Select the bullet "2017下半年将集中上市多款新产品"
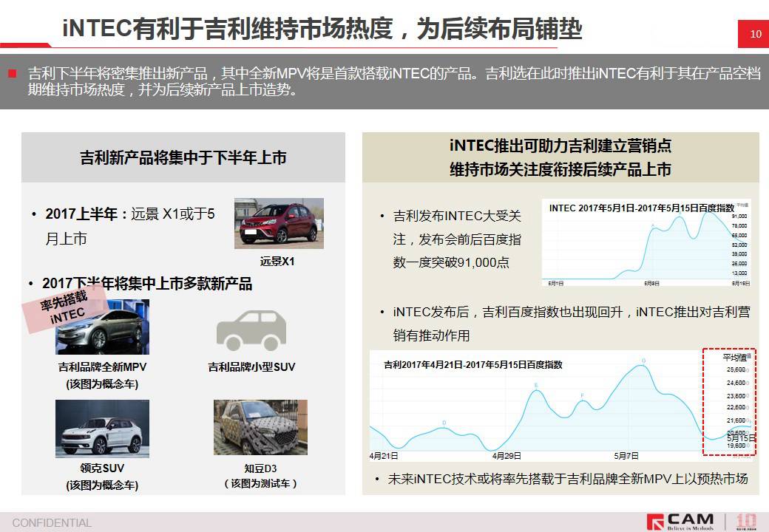This screenshot has height=532, width=769. click(x=147, y=284)
